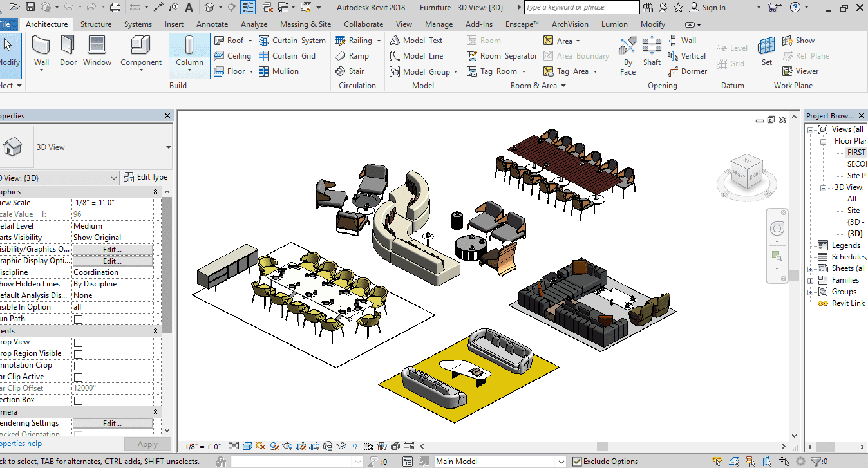Expand the Families node in Project Browser
Image resolution: width=868 pixels, height=468 pixels.
[x=811, y=280]
